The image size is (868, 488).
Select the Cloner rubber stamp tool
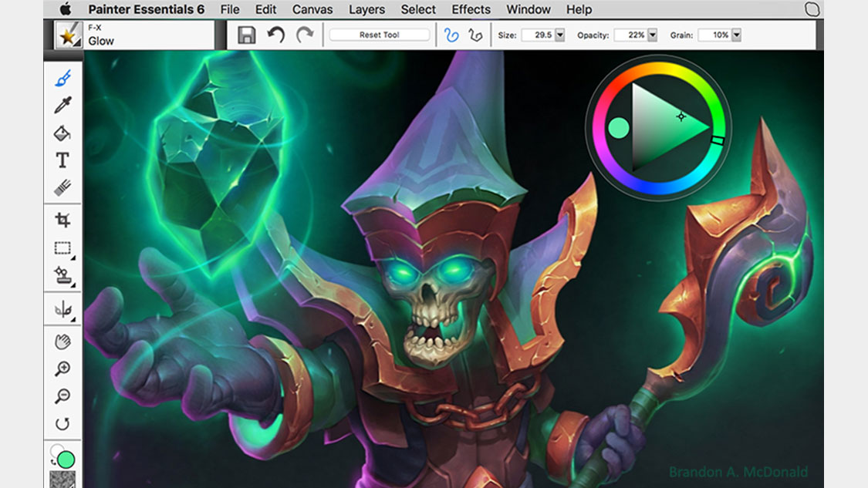click(63, 275)
